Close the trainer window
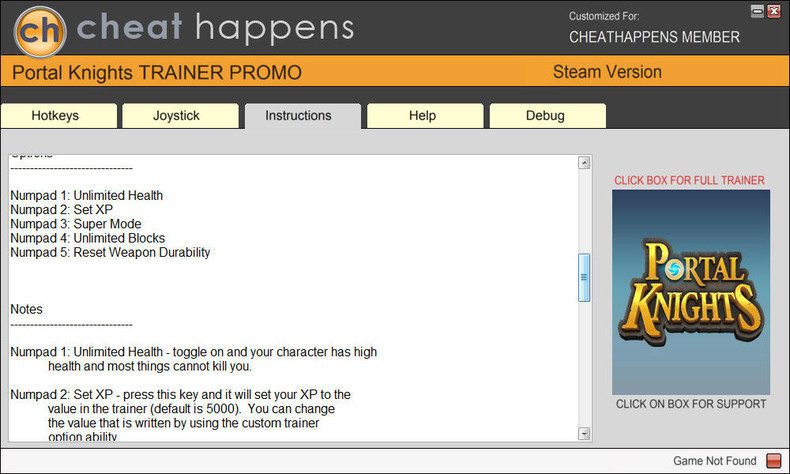 point(774,11)
